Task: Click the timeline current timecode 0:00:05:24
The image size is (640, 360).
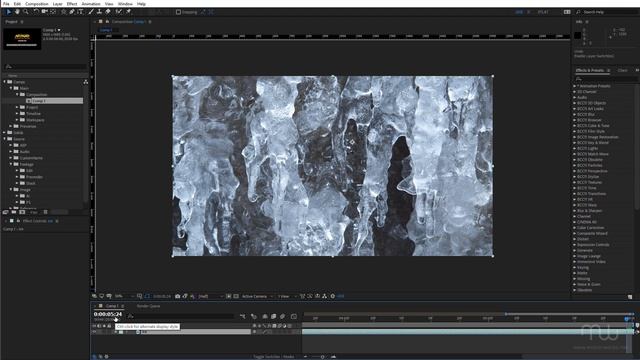Action: click(x=108, y=314)
